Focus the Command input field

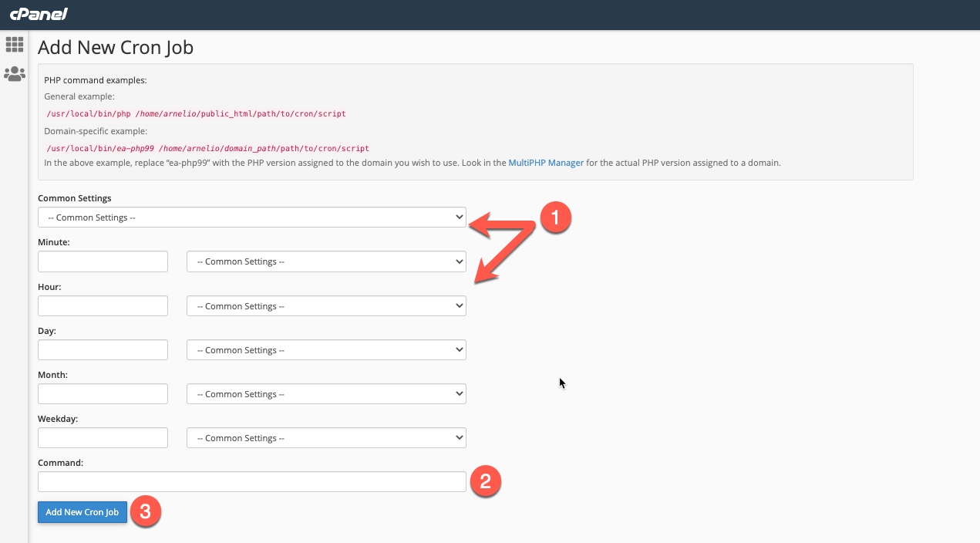pyautogui.click(x=251, y=482)
